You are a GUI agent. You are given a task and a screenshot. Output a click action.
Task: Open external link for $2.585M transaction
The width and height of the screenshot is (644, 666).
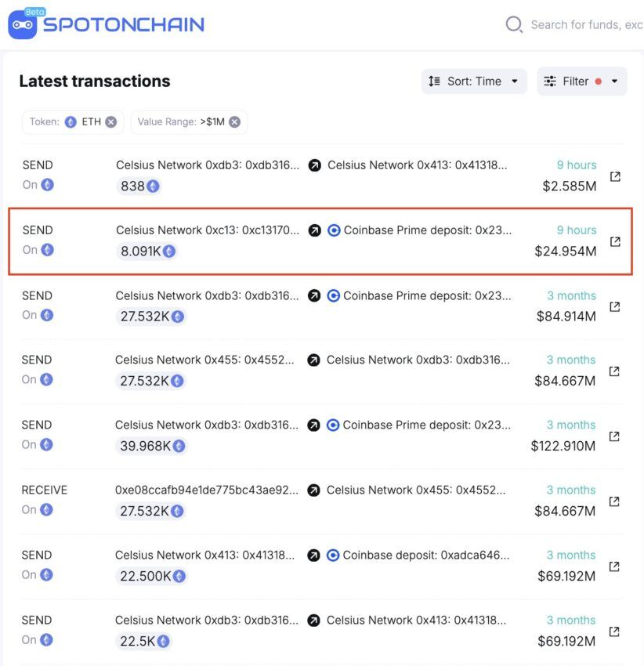[x=615, y=177]
